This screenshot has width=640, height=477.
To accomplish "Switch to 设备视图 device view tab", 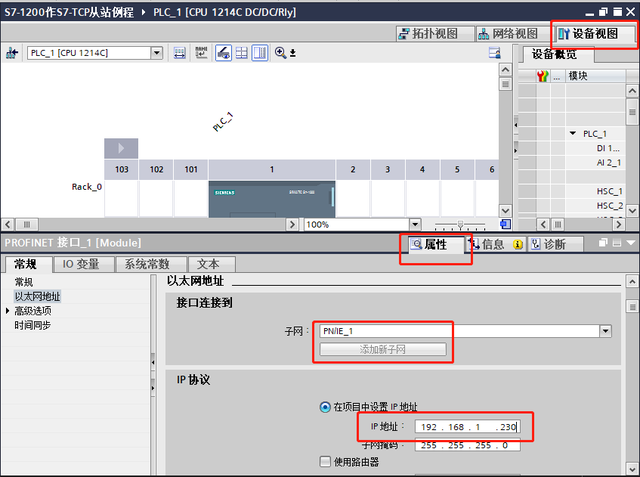I will point(595,33).
